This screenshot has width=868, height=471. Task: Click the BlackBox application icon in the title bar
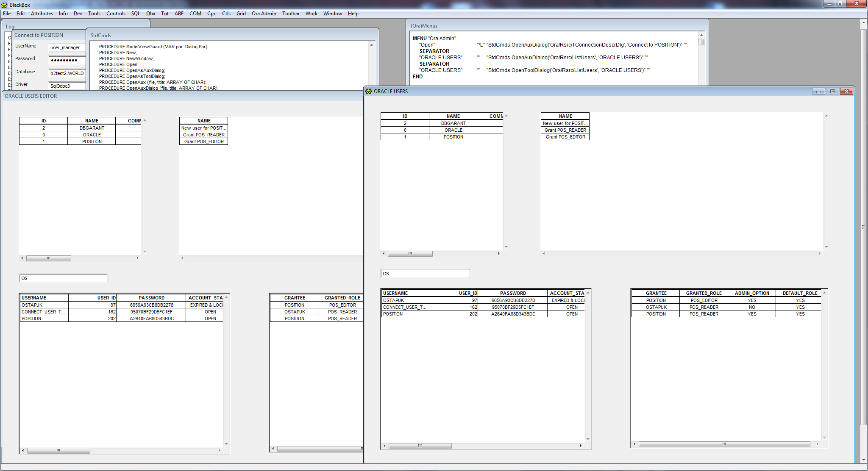click(x=5, y=5)
